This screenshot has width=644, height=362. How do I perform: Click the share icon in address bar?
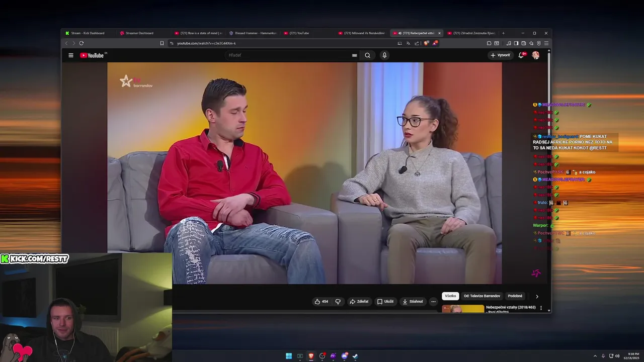click(417, 43)
